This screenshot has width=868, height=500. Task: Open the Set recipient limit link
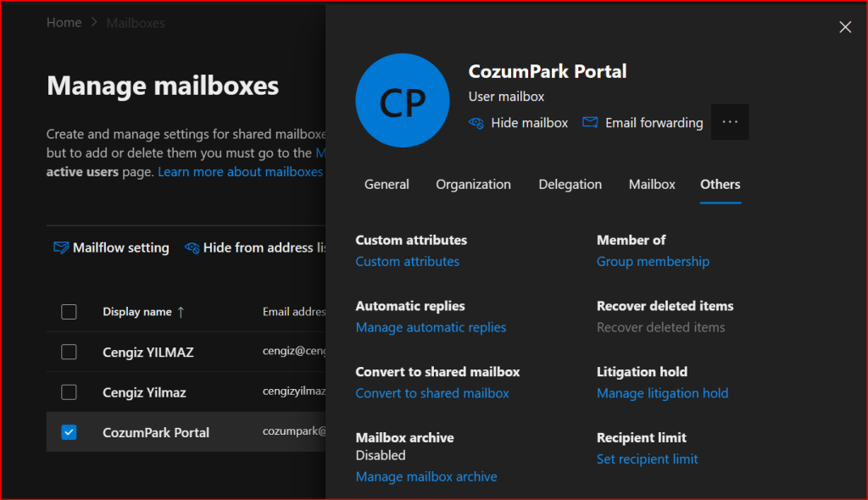coord(647,459)
